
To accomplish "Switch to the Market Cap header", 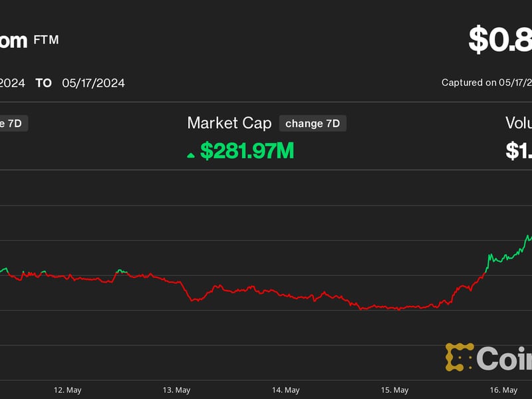I will 229,123.
